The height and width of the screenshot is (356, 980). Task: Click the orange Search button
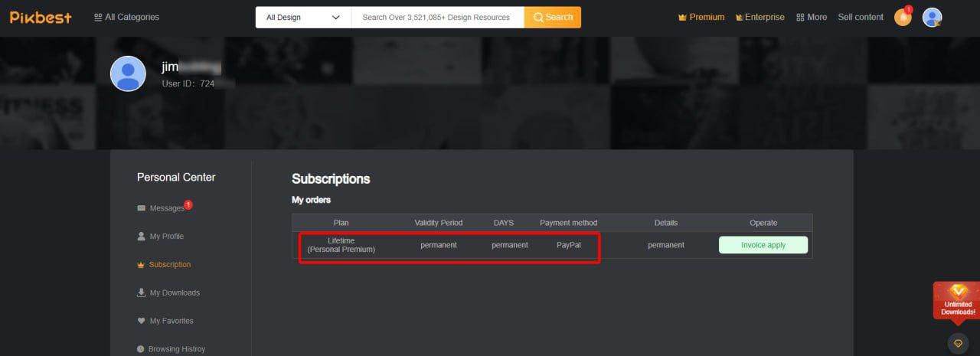pos(552,17)
